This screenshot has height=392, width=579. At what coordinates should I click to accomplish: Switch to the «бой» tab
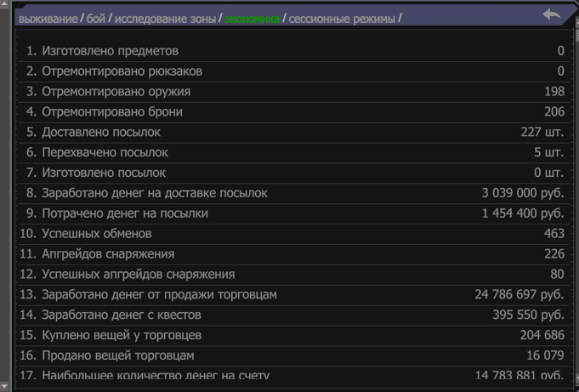pyautogui.click(x=96, y=18)
